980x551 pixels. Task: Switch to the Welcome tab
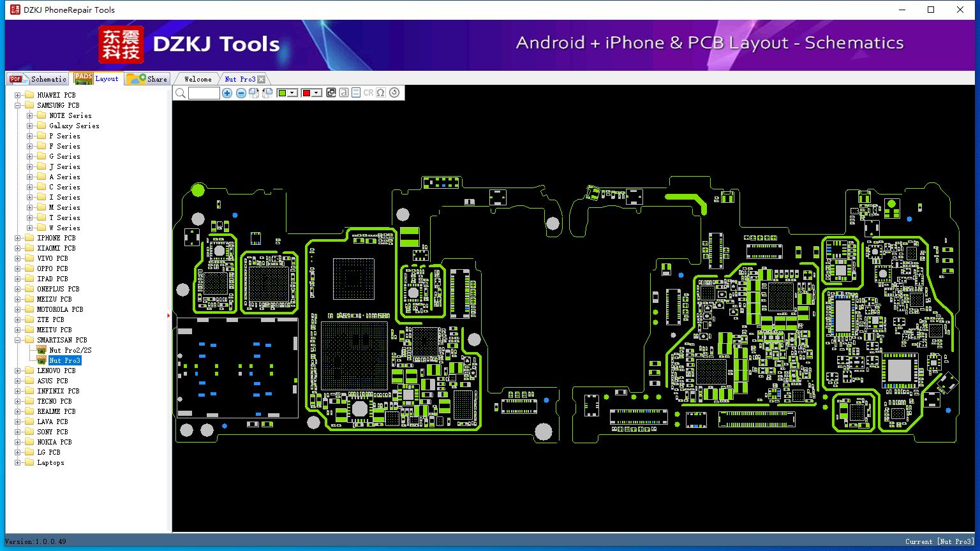[198, 79]
